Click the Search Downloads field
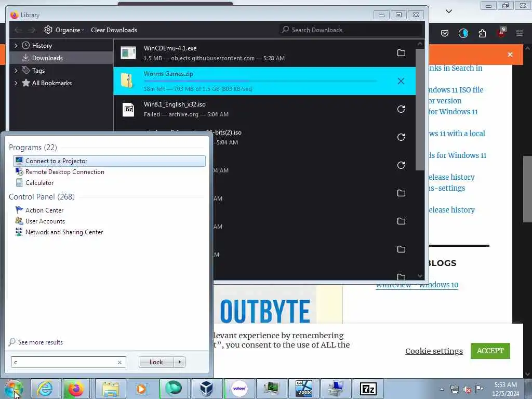The height and width of the screenshot is (399, 532). (350, 30)
